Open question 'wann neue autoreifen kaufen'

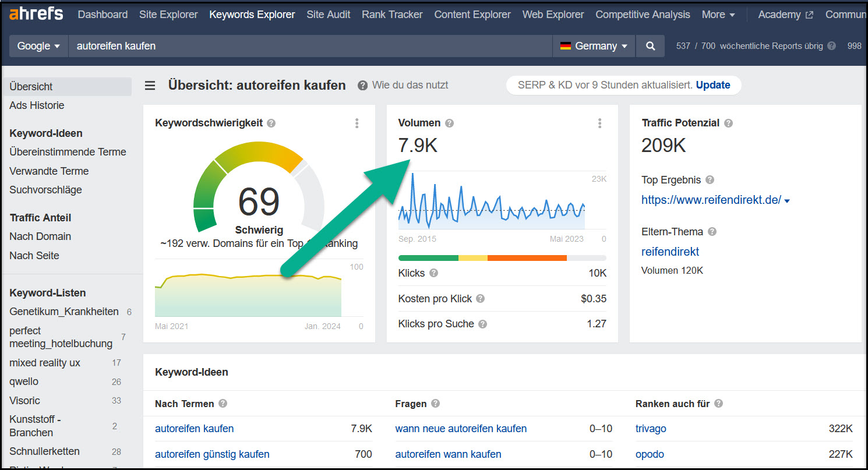click(x=461, y=429)
